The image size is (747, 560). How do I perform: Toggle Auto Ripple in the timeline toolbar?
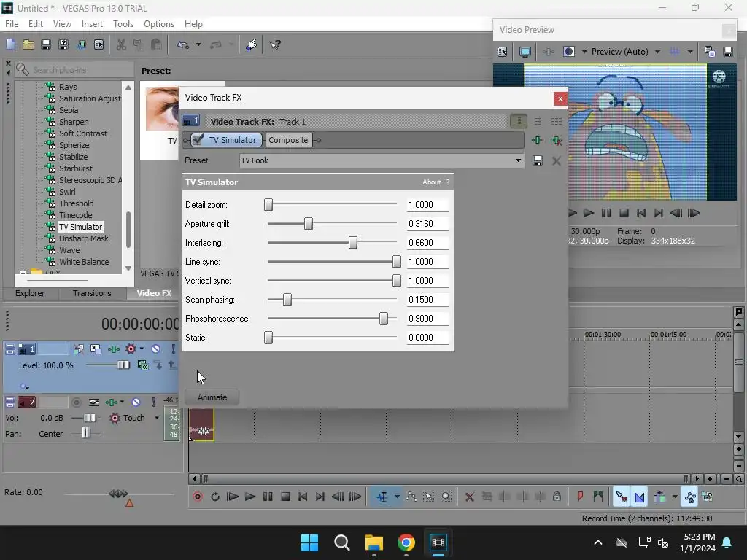659,497
